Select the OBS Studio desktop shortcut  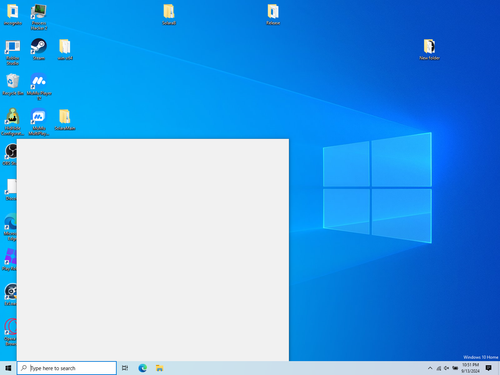(10, 154)
